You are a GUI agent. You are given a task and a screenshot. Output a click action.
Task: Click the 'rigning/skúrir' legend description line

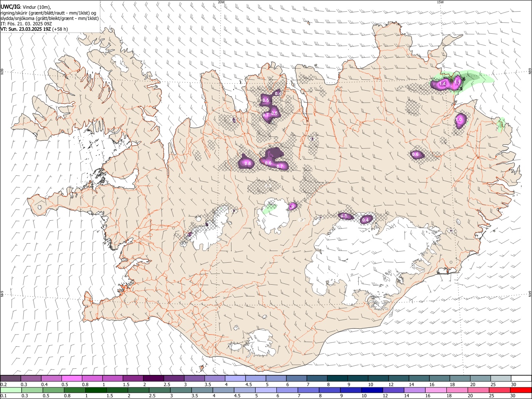click(49, 12)
